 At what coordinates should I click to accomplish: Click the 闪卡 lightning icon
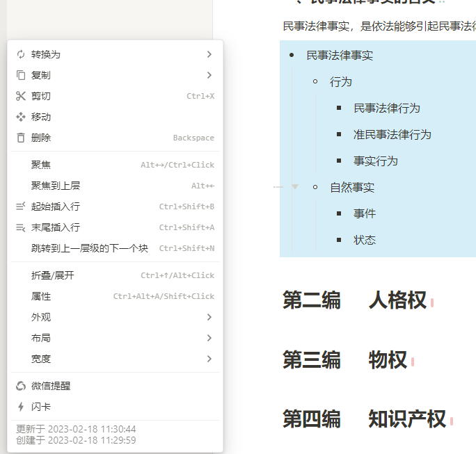click(x=21, y=407)
